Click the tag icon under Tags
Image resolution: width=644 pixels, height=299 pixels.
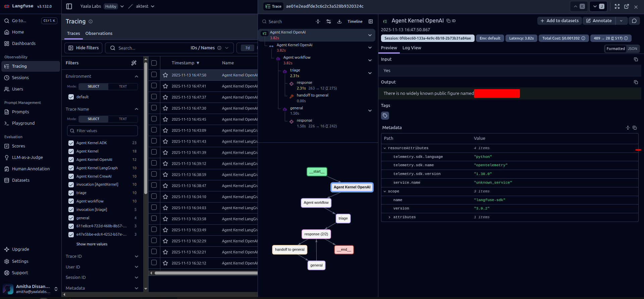point(385,116)
